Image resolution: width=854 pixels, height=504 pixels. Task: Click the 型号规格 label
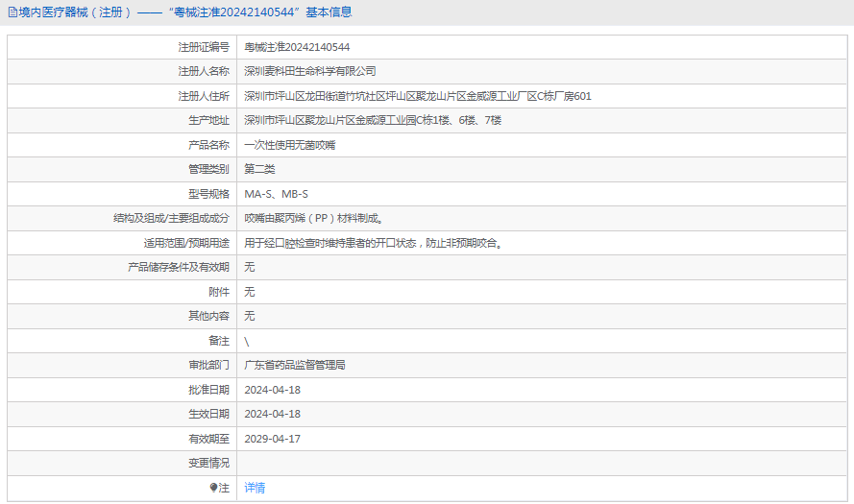click(x=209, y=194)
